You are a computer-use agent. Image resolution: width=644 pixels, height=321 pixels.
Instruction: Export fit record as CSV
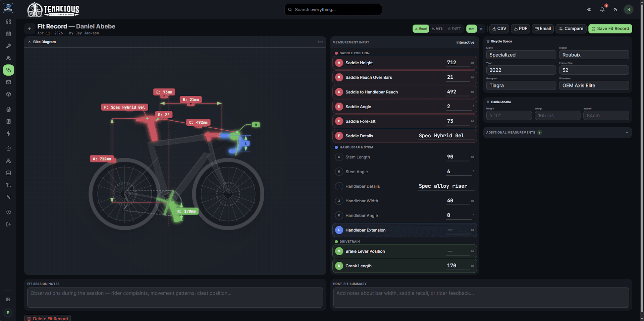click(x=499, y=29)
